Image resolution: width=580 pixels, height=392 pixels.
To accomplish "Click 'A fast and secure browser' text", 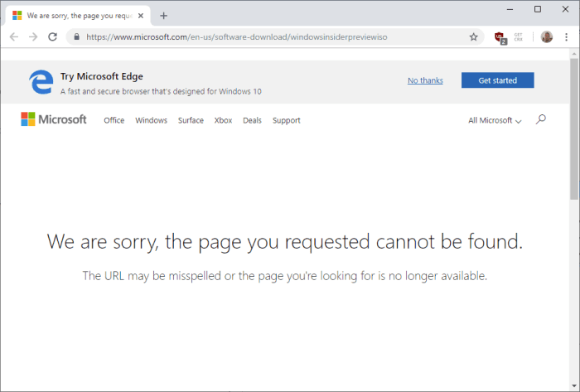I will [x=161, y=91].
